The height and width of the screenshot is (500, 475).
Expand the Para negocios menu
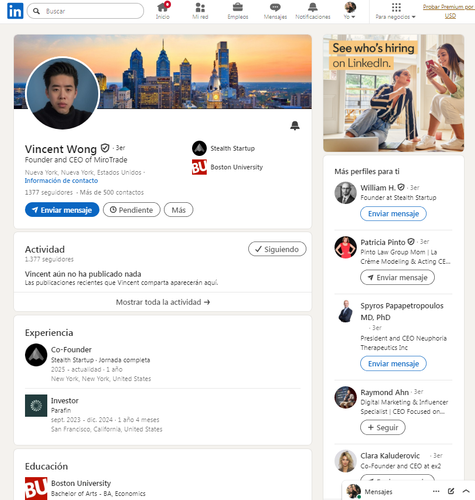(x=395, y=11)
